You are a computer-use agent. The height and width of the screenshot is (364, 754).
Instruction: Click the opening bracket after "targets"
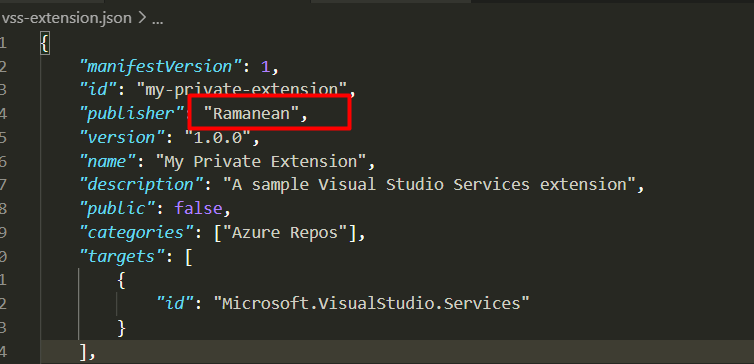(188, 256)
